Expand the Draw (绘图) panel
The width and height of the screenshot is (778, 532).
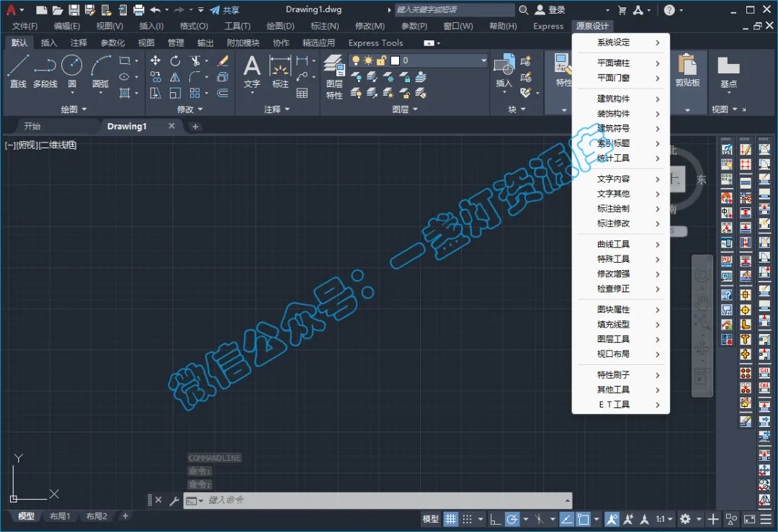73,109
